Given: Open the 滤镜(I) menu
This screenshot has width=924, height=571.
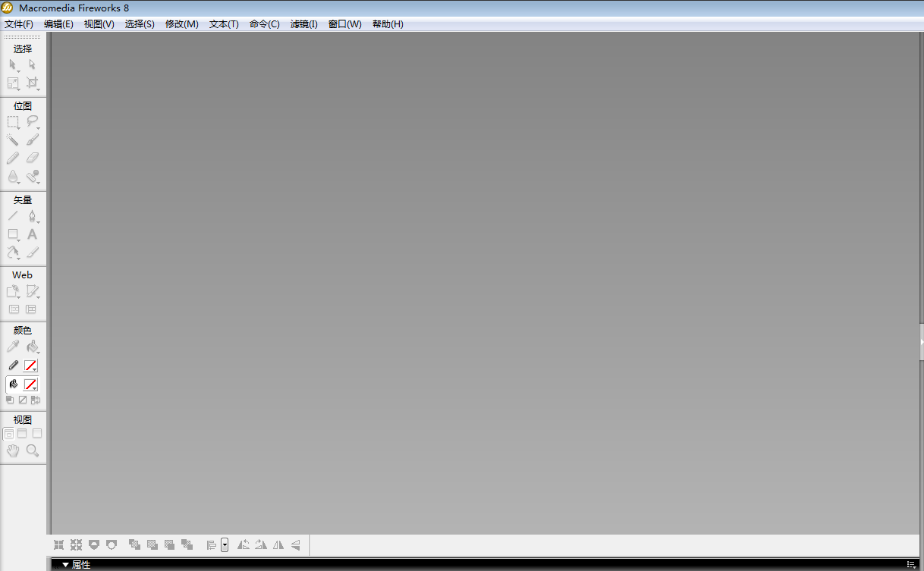Looking at the screenshot, I should (x=304, y=24).
